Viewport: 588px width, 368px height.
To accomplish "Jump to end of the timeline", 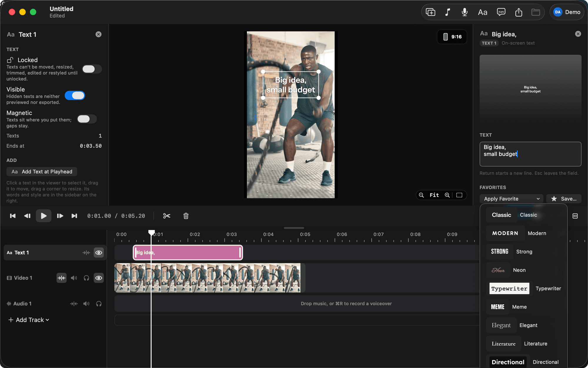I will point(74,216).
